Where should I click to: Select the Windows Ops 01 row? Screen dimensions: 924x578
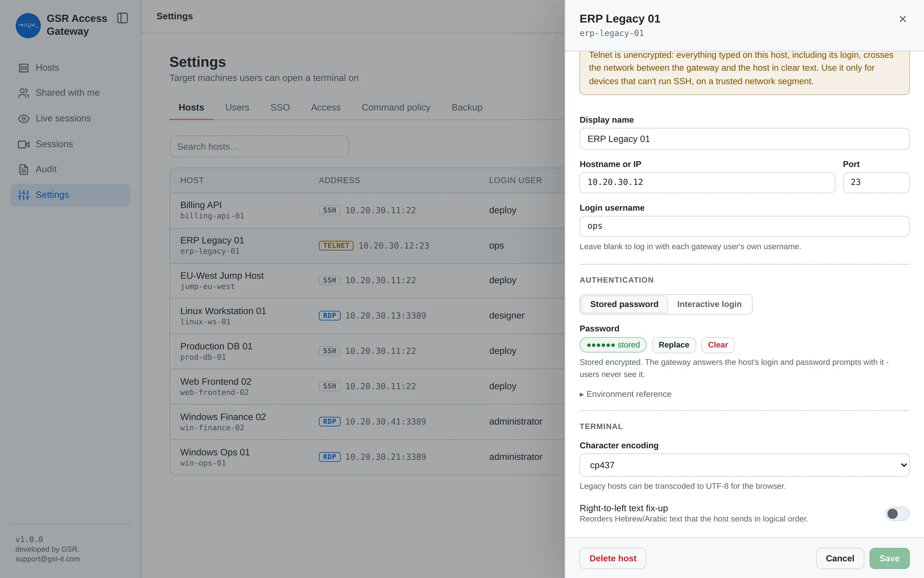367,457
